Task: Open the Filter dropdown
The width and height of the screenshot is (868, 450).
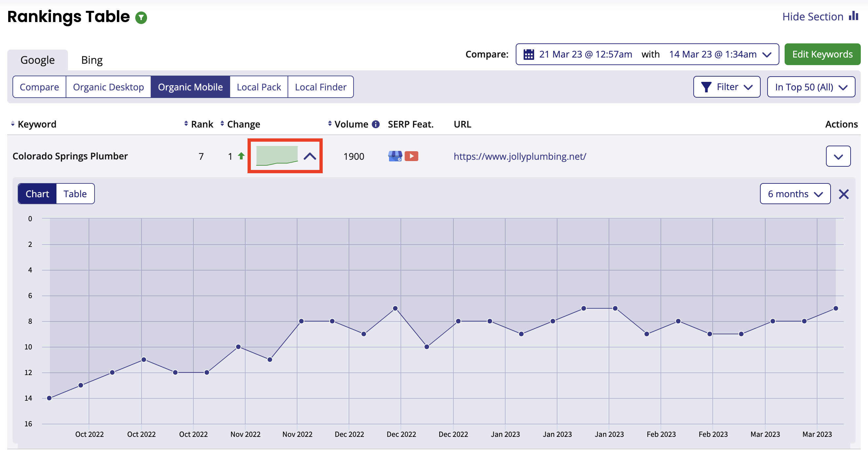Action: tap(726, 87)
